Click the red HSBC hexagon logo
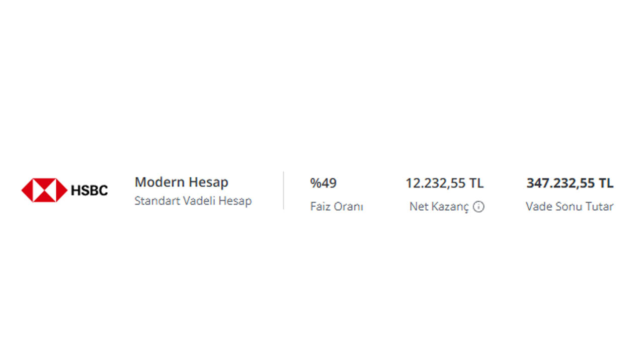Viewport: 644px width, 362px height. (44, 190)
